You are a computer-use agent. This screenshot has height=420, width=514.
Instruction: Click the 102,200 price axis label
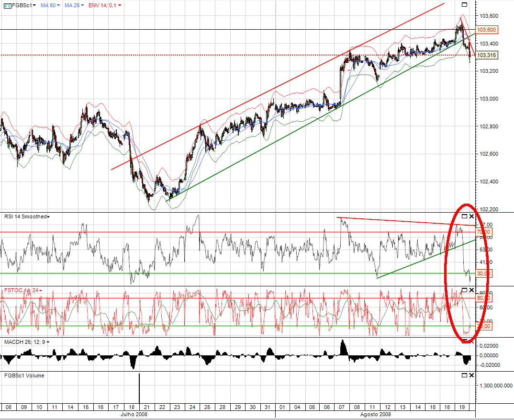click(x=489, y=209)
